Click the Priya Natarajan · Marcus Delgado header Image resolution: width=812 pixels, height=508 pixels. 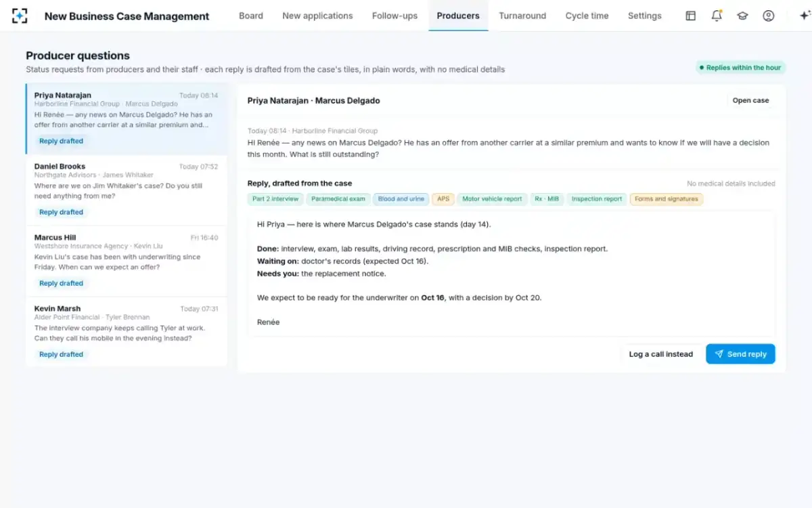click(x=313, y=100)
